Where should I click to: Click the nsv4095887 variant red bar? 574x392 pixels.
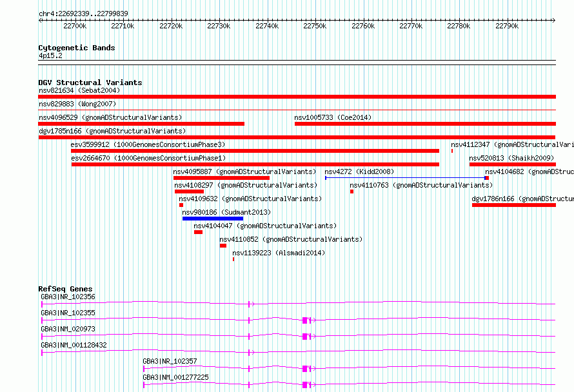(221, 178)
